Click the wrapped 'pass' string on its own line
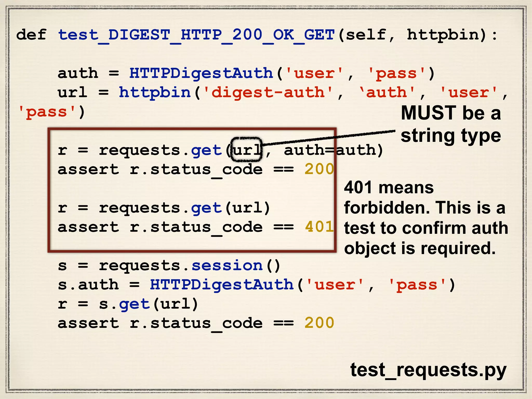 pos(47,112)
